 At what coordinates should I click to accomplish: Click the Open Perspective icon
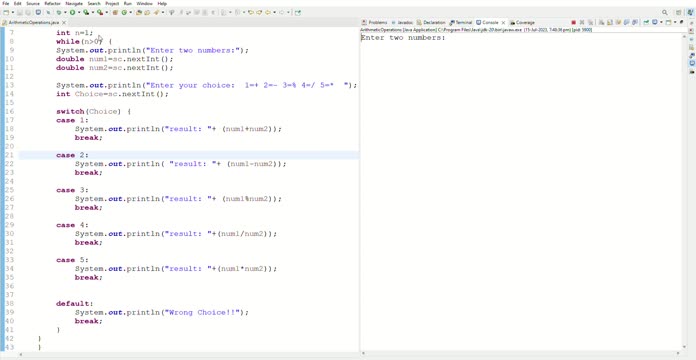[x=678, y=12]
